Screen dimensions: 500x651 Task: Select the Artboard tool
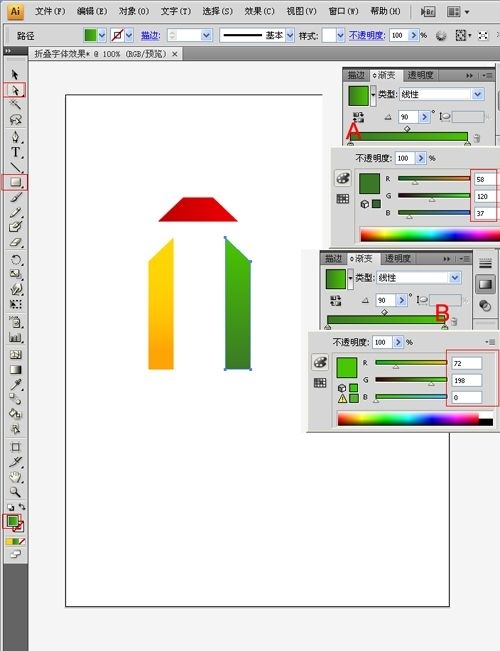pos(15,447)
